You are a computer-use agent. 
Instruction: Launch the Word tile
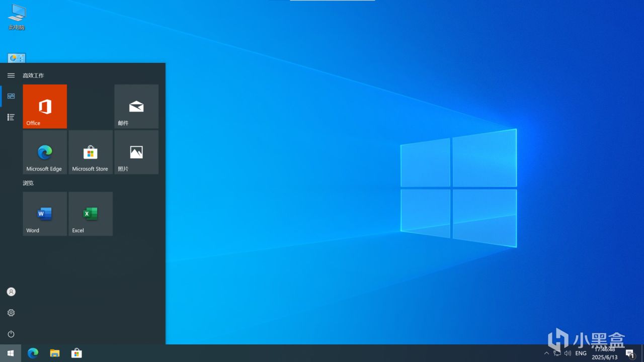tap(45, 214)
